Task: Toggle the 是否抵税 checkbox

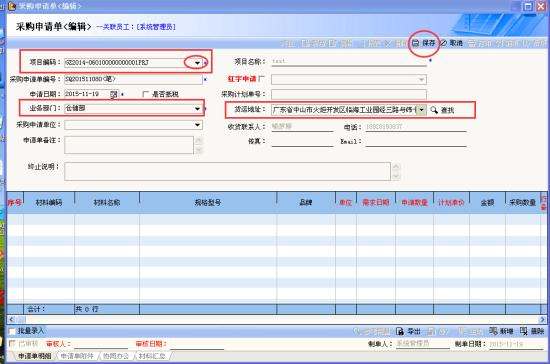Action: 146,94
